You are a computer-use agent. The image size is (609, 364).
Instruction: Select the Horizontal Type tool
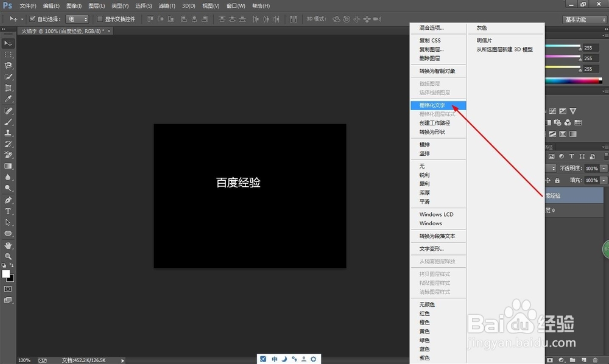8,211
